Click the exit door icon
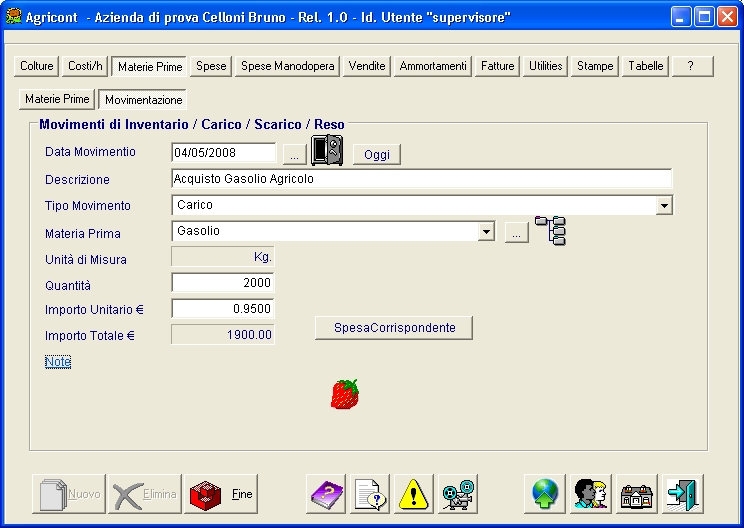The width and height of the screenshot is (744, 528). 684,494
